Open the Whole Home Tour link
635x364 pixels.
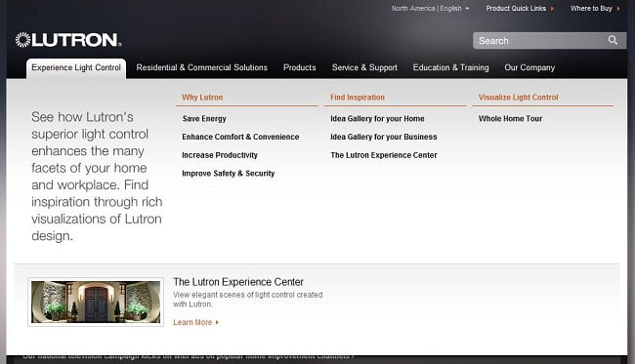tap(510, 119)
